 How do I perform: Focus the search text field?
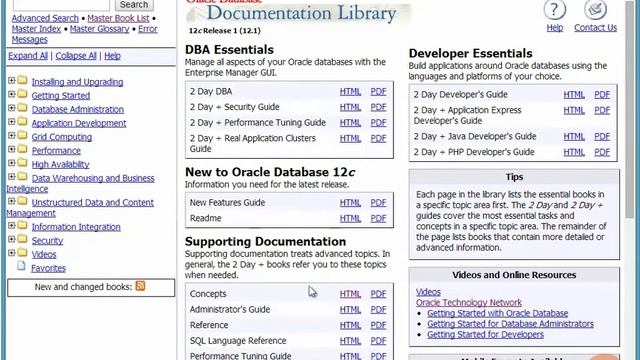coord(61,5)
